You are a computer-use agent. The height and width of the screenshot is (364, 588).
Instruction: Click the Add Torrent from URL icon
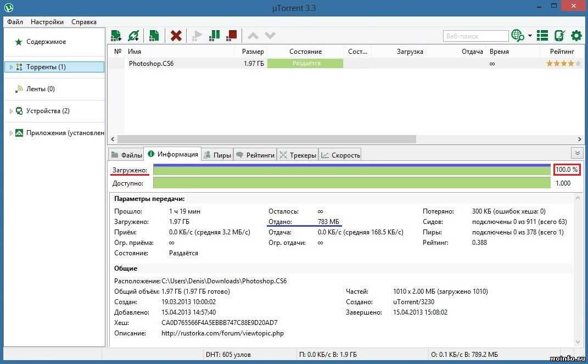(x=133, y=36)
